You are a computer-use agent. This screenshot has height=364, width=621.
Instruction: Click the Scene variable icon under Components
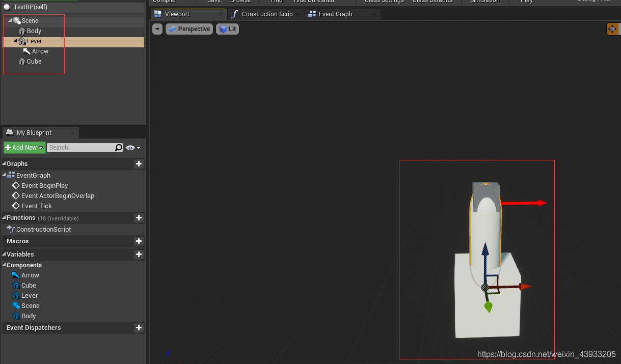click(16, 306)
